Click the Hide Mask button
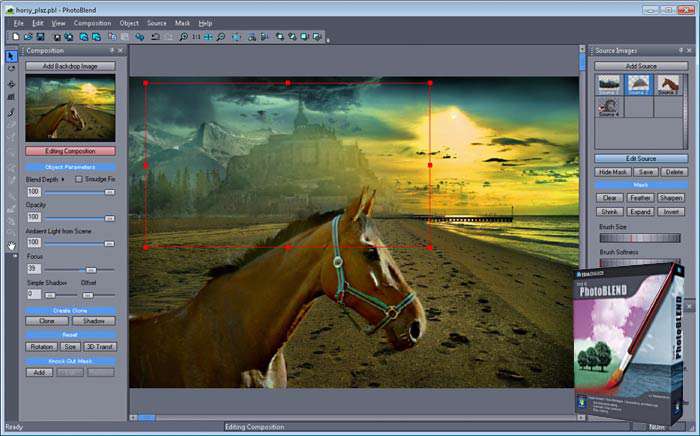Image resolution: width=700 pixels, height=436 pixels. 612,172
